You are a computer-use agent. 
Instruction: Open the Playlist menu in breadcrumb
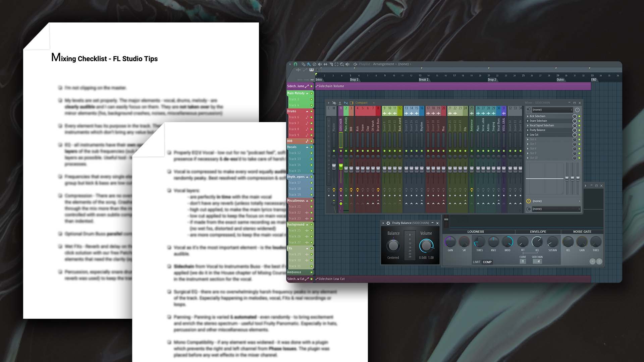[365, 64]
